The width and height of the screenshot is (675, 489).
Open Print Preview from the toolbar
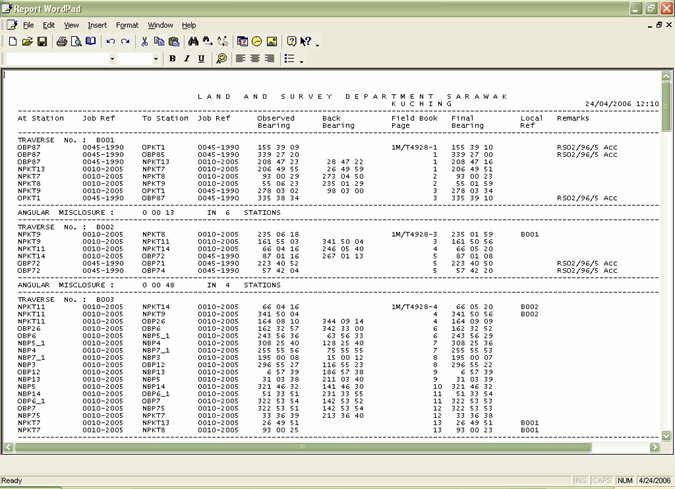coord(76,42)
